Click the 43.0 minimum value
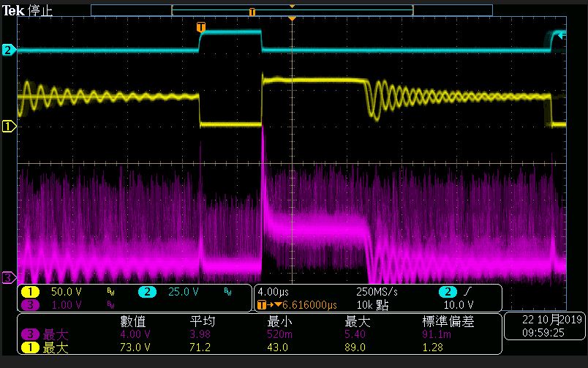Viewport: 588px width, 368px height. tap(277, 348)
